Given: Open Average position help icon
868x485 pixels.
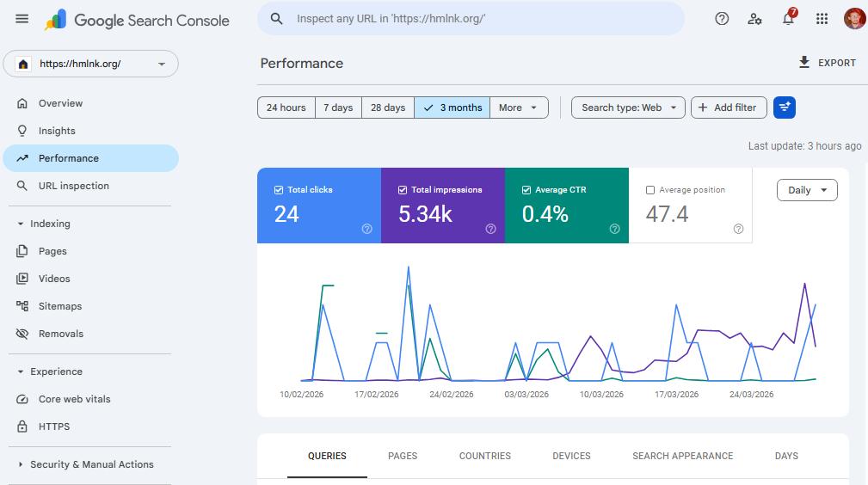Looking at the screenshot, I should point(738,229).
